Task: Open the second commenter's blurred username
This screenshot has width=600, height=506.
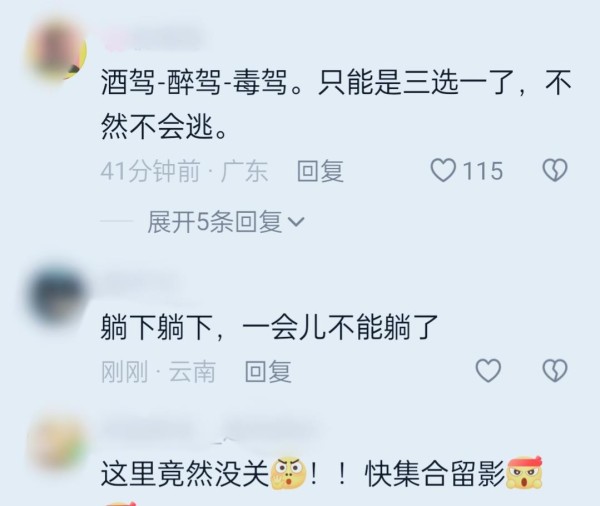Action: 140,283
